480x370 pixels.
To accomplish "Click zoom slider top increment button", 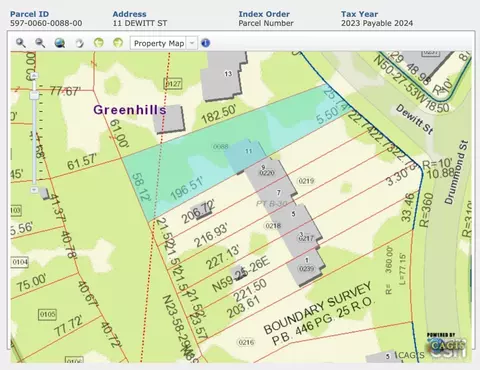I will click(x=34, y=76).
